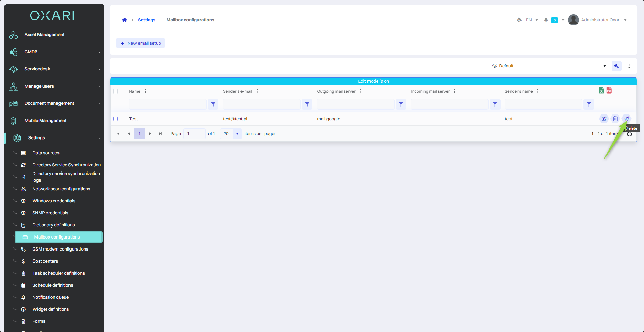644x332 pixels.
Task: Follow the Settings breadcrumb link
Action: (147, 20)
